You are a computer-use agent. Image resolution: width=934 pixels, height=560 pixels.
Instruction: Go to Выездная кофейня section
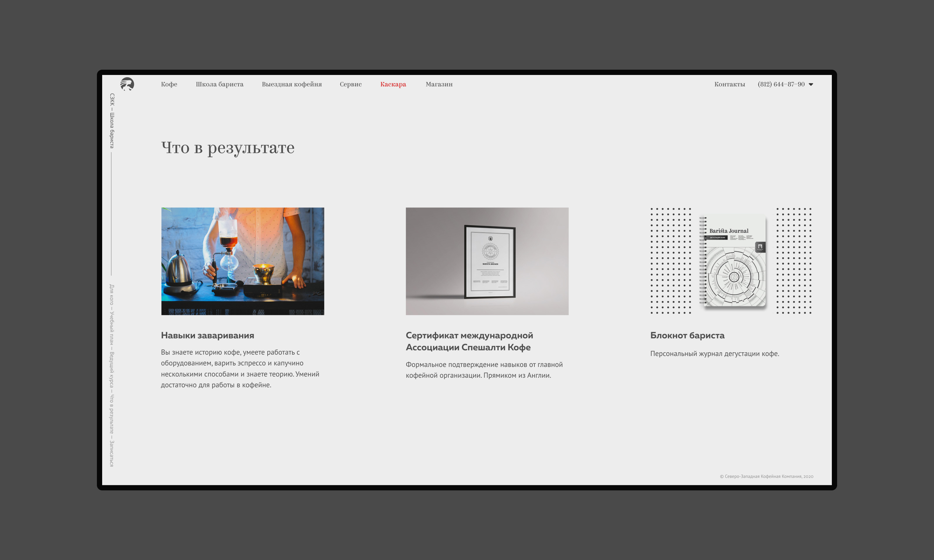coord(292,84)
